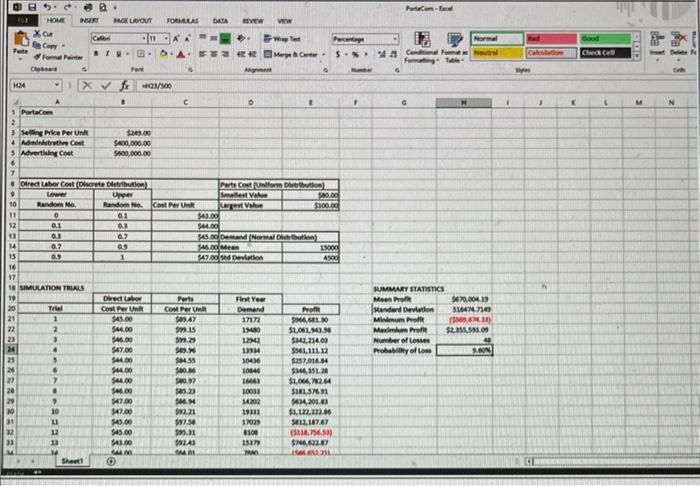The width and height of the screenshot is (700, 486).
Task: Expand the Name Box H24 dropdown
Action: [57, 85]
